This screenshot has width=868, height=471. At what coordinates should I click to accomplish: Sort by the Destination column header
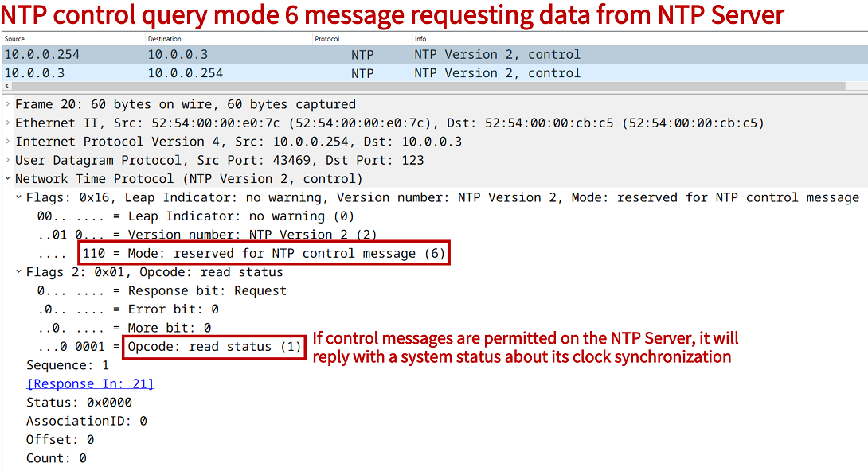tap(227, 38)
